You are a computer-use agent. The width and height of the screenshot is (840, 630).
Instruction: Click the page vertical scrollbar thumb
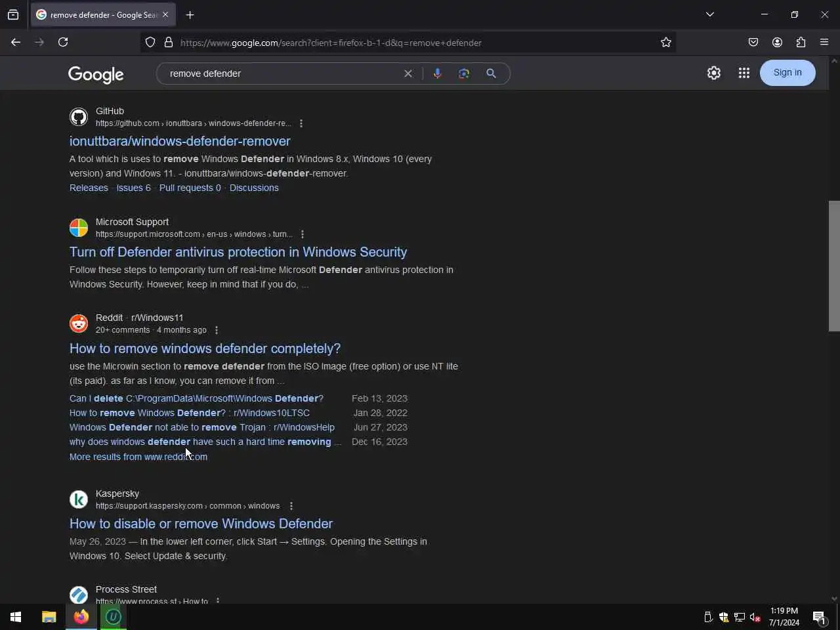coord(834,266)
